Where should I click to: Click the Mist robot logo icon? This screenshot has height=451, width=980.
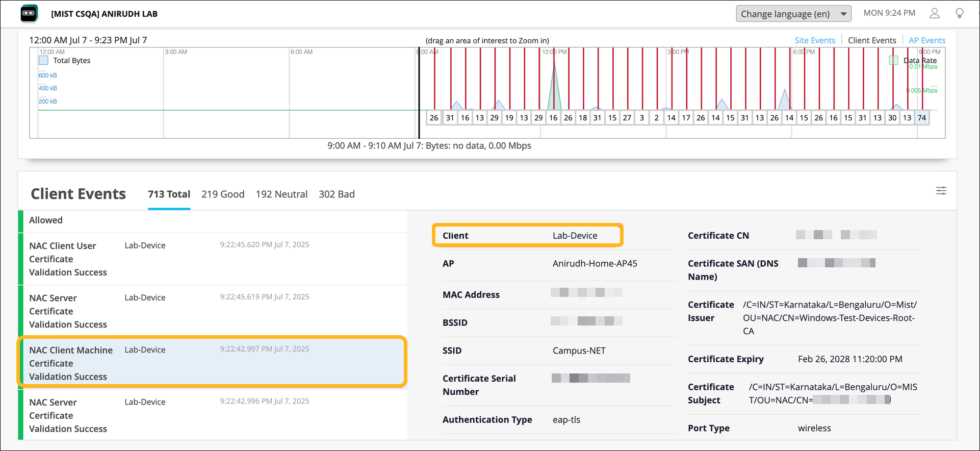(x=29, y=13)
